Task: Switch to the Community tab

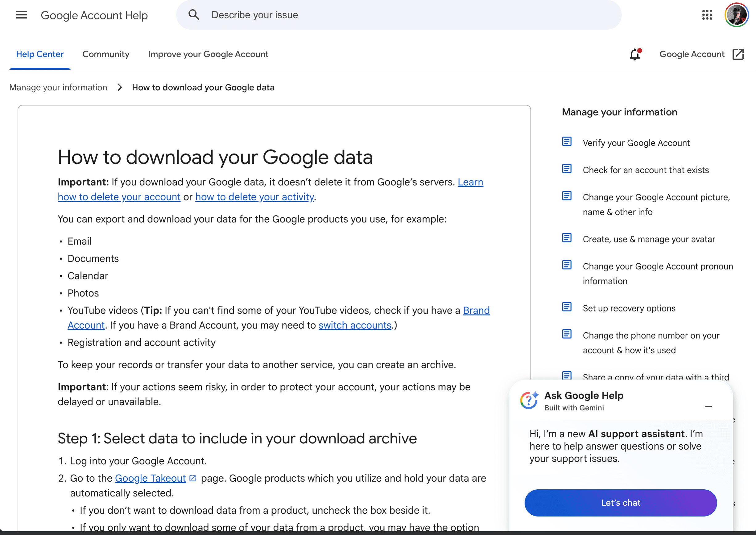Action: [x=106, y=54]
